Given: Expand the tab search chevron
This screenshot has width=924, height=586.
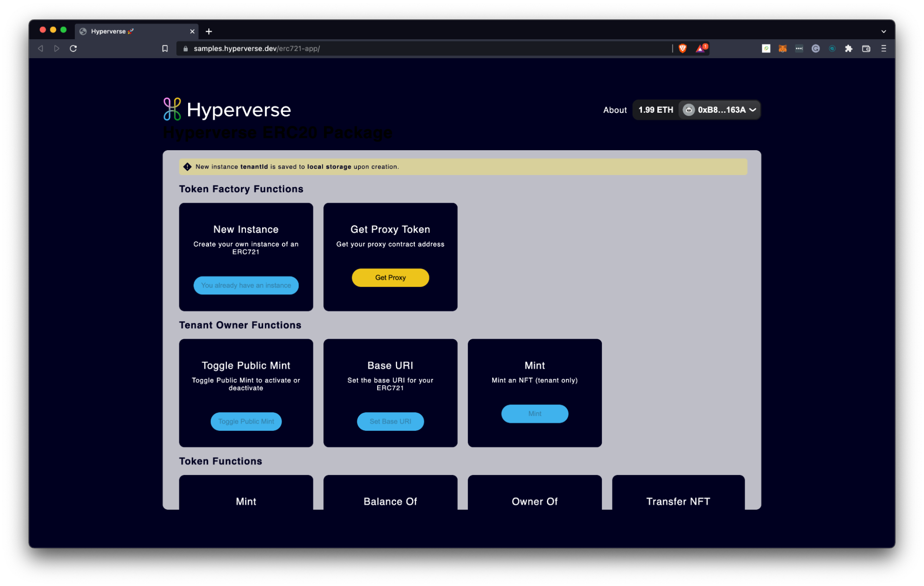Looking at the screenshot, I should coord(883,31).
